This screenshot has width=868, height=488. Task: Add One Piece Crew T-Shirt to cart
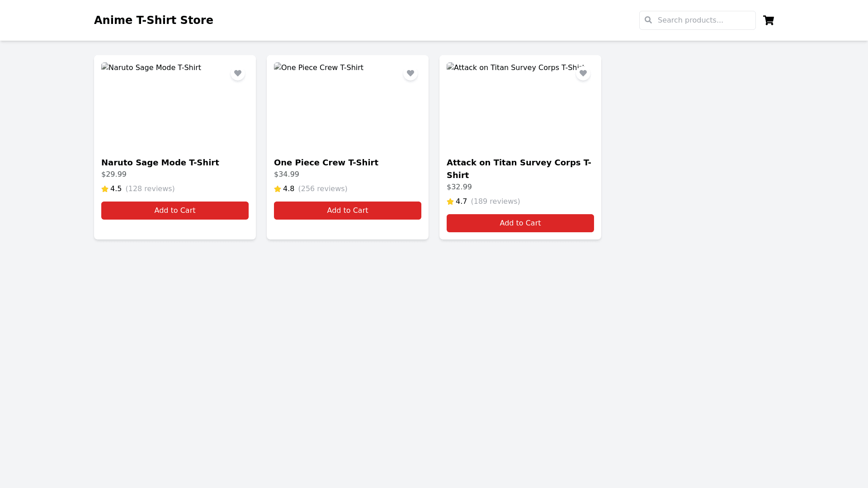click(347, 210)
